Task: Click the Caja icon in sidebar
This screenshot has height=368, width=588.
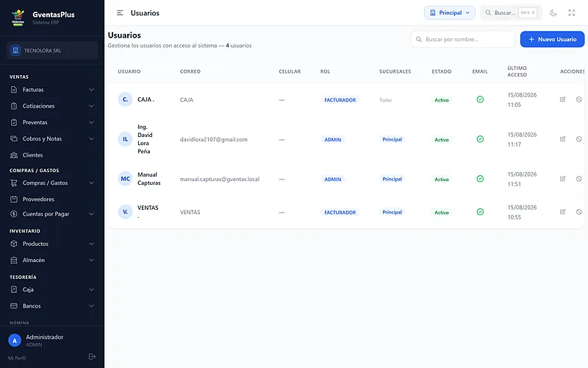Action: (x=14, y=289)
